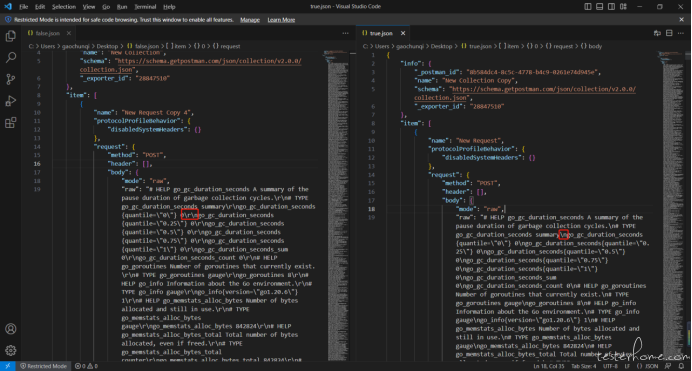Open the notifications bell in status bar
This screenshot has height=371, width=692.
pyautogui.click(x=681, y=366)
